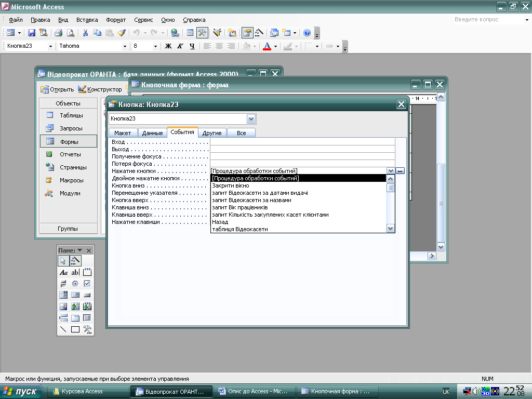This screenshot has width=532, height=399.
Task: Open the font size 8 dropdown
Action: [x=155, y=46]
